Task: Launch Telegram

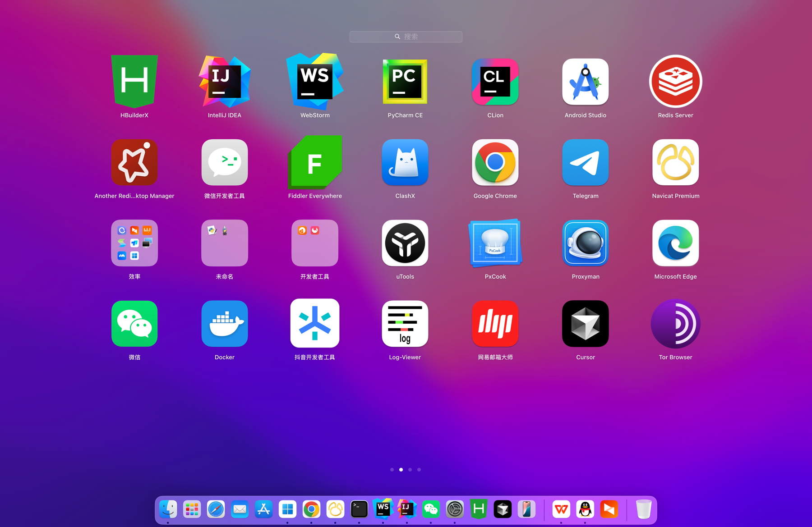Action: 586,162
